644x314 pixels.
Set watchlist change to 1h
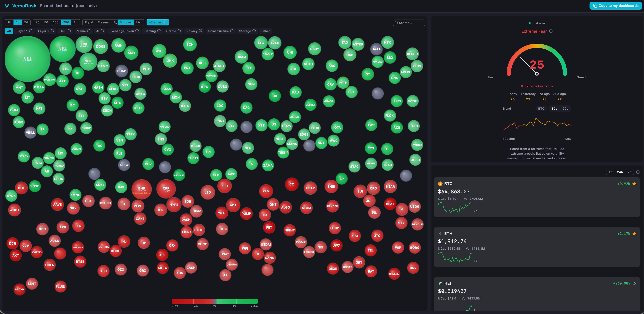(610, 172)
